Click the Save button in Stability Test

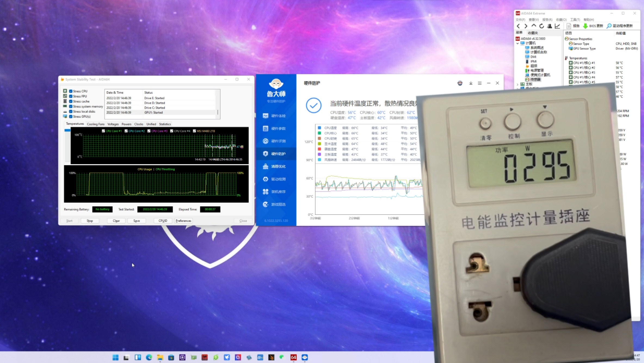point(137,221)
